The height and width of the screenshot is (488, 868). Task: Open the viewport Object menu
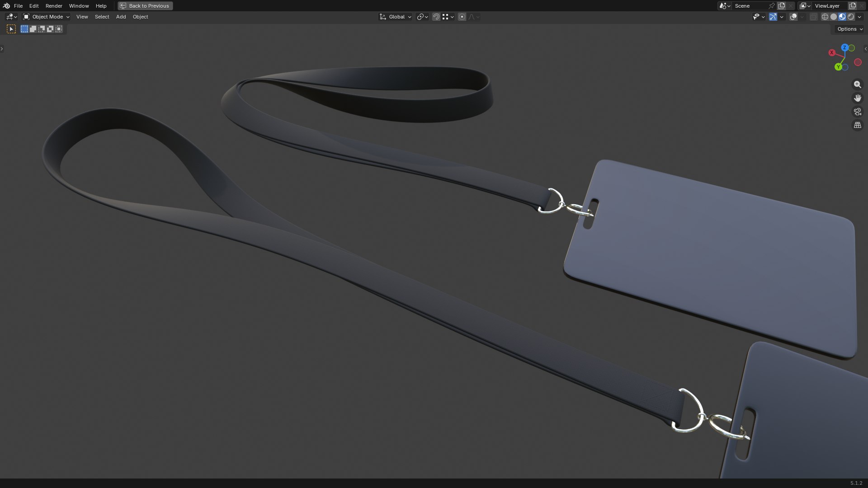coord(140,17)
